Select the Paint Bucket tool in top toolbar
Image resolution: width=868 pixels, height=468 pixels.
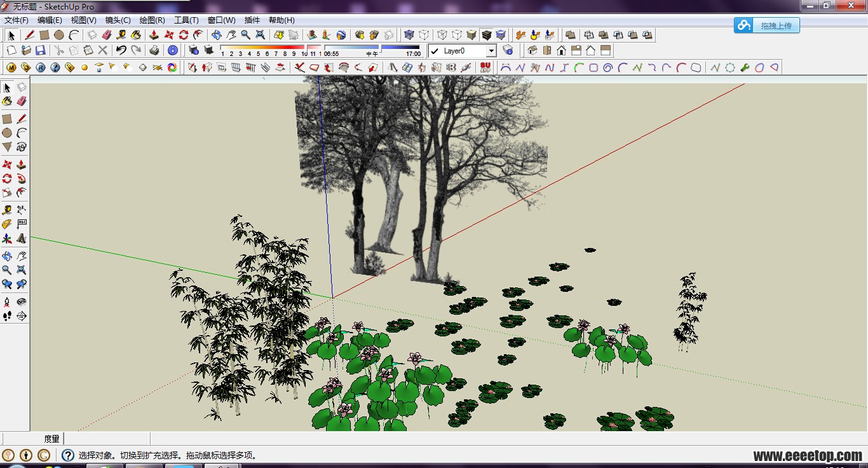135,35
